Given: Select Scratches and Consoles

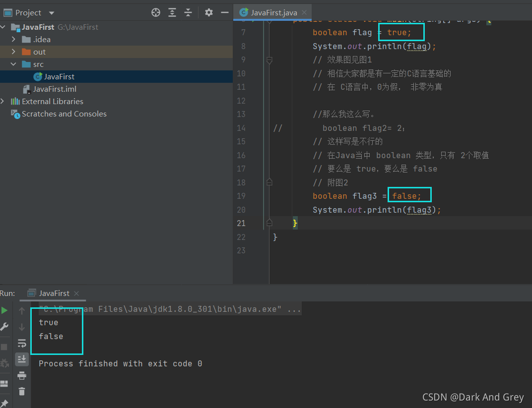Looking at the screenshot, I should (64, 114).
